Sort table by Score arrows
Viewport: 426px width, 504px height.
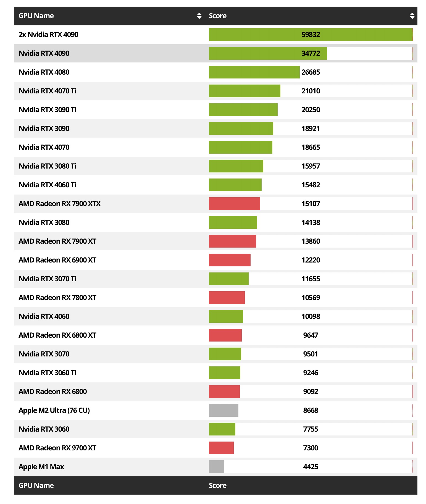(x=412, y=16)
